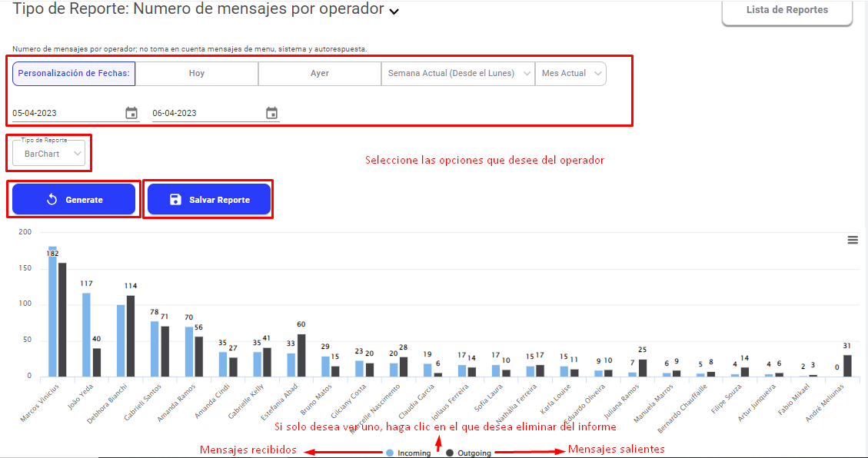
Task: Open the end date calendar picker icon
Action: 271,113
